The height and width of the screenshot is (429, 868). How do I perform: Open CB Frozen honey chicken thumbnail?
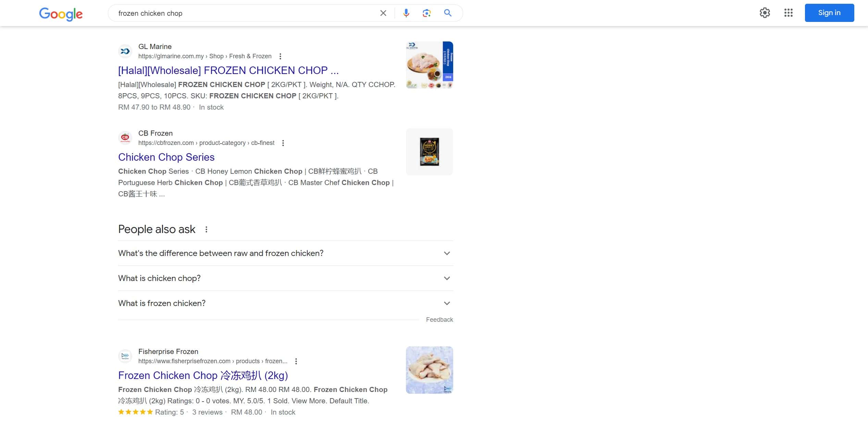[x=429, y=152]
